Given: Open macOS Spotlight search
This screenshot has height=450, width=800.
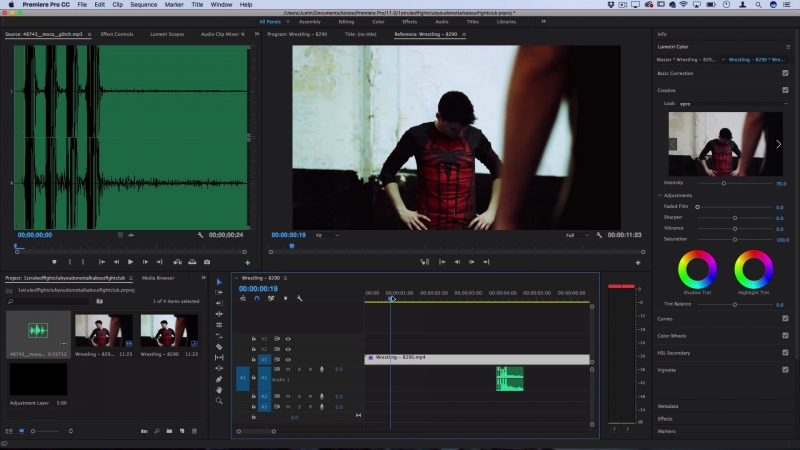Looking at the screenshot, I should (x=758, y=5).
